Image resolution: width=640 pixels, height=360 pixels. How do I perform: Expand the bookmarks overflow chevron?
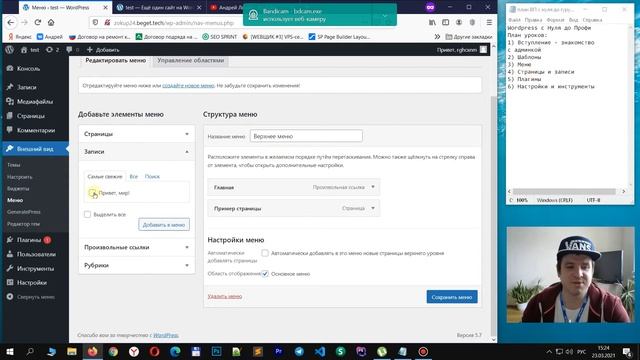click(437, 37)
